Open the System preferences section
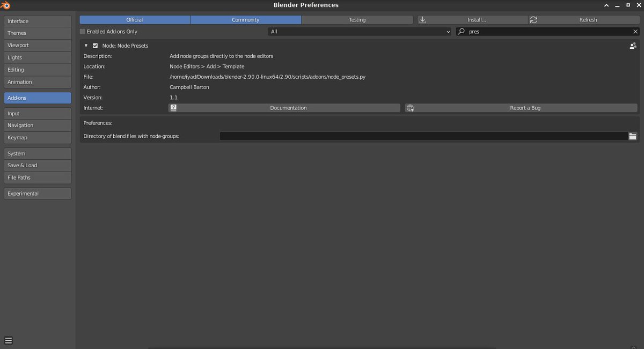 38,153
